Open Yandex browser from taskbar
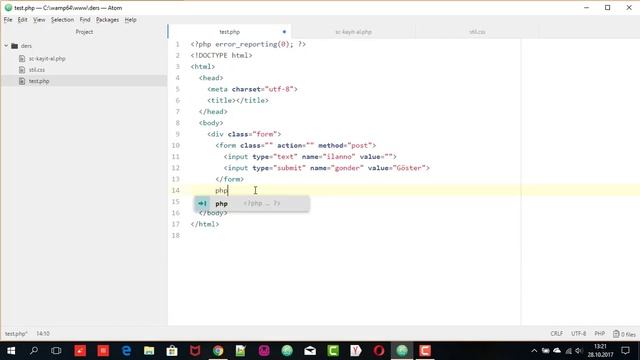 tap(356, 351)
